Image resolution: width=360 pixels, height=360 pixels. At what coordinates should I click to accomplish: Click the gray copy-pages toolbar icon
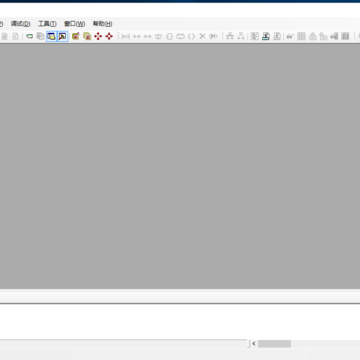(40, 36)
